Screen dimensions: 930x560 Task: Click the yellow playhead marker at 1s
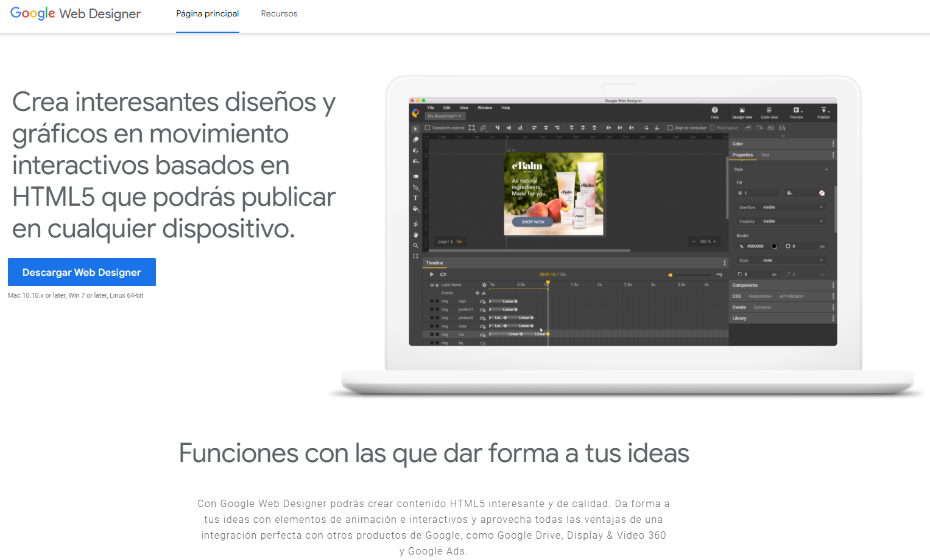click(548, 282)
